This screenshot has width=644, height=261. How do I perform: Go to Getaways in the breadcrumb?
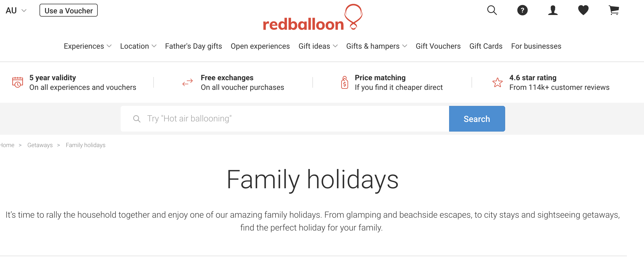40,145
